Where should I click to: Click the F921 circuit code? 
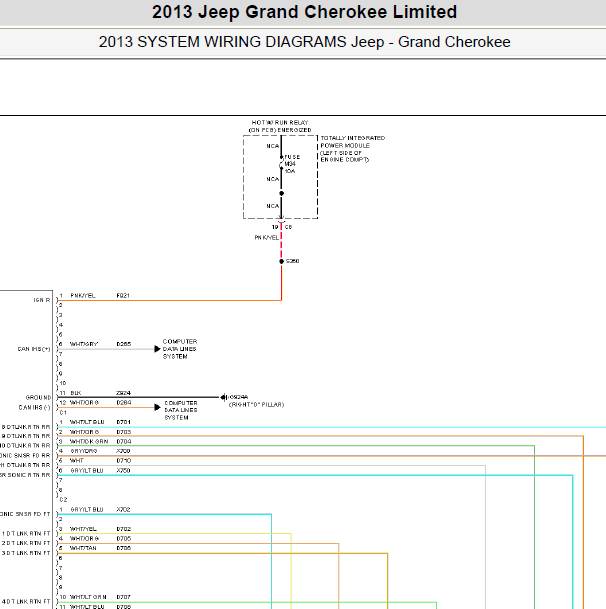(x=123, y=296)
